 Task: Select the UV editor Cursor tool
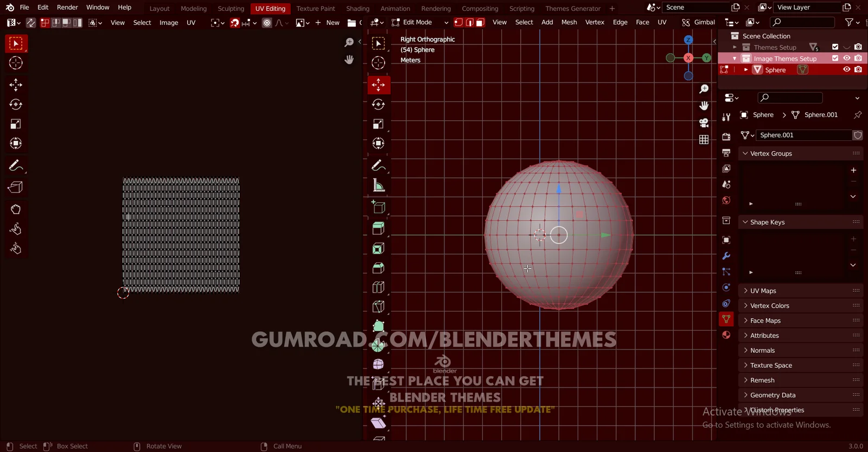coord(16,63)
